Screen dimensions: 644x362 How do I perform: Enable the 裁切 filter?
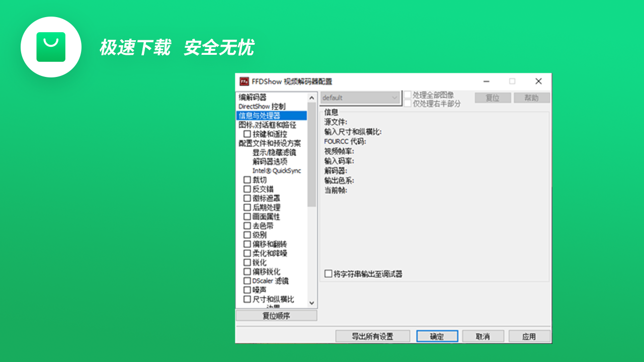coord(247,179)
